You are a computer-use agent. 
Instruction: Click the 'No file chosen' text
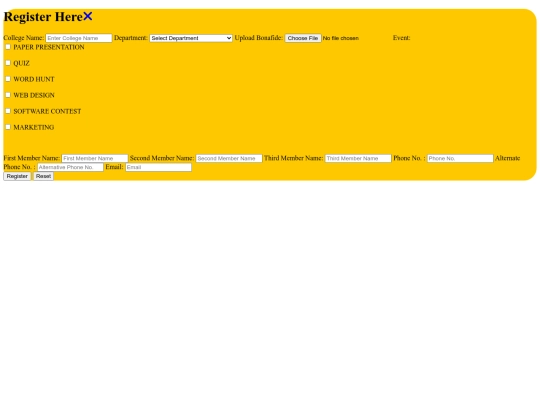click(341, 38)
